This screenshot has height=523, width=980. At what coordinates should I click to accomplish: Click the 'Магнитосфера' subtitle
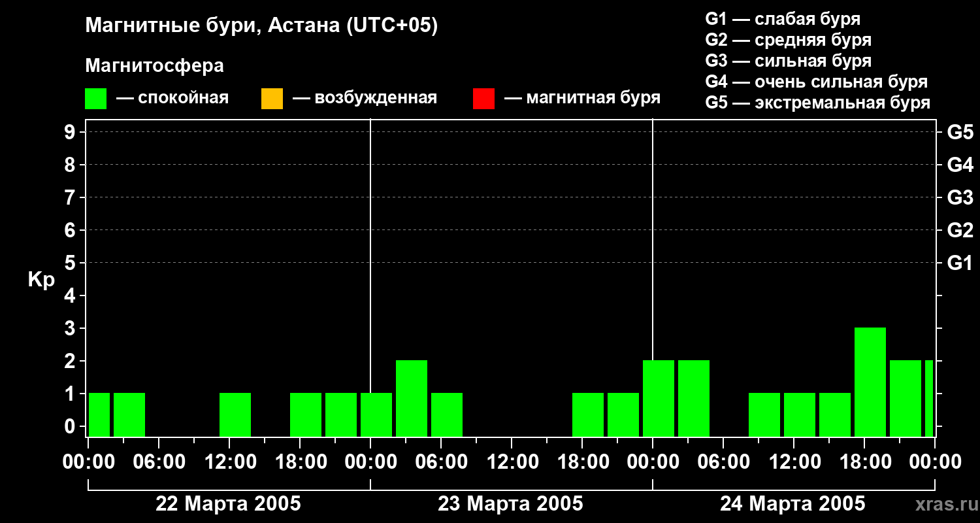click(x=154, y=66)
